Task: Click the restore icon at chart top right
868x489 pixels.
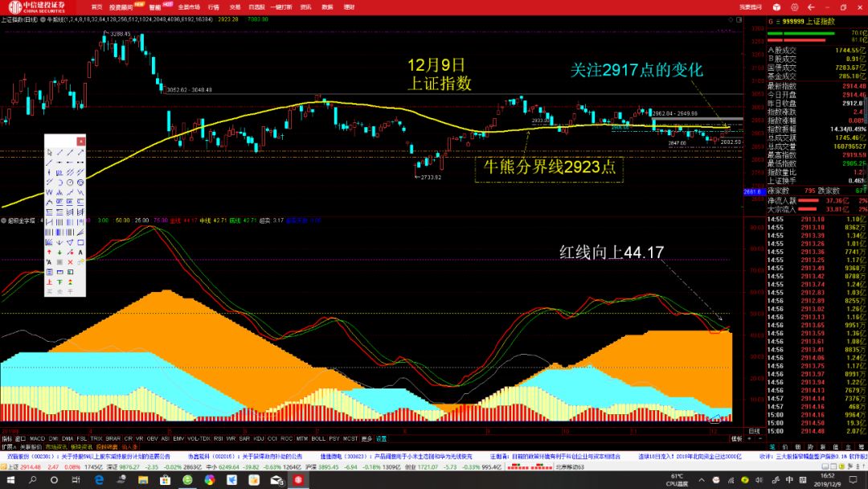Action: pyautogui.click(x=739, y=19)
